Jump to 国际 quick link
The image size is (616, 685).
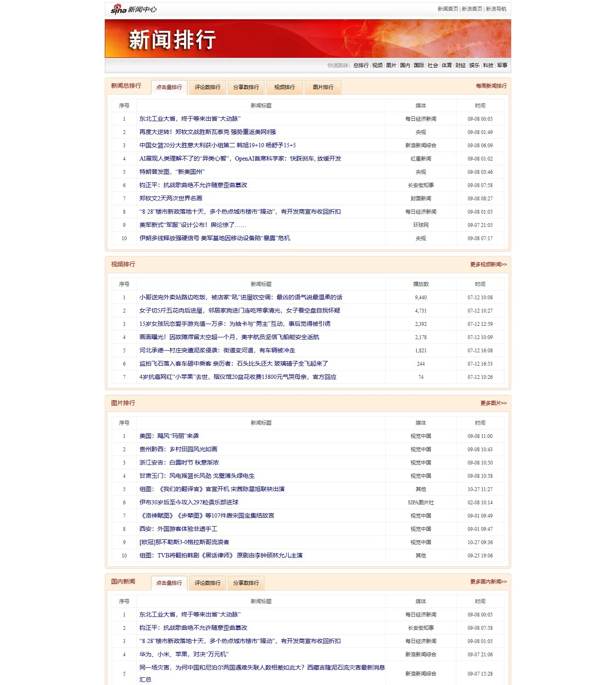tap(419, 66)
